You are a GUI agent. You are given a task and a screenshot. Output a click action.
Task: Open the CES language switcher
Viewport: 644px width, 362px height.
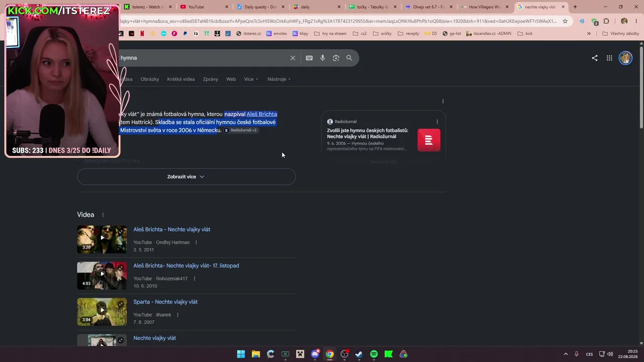coord(589,354)
